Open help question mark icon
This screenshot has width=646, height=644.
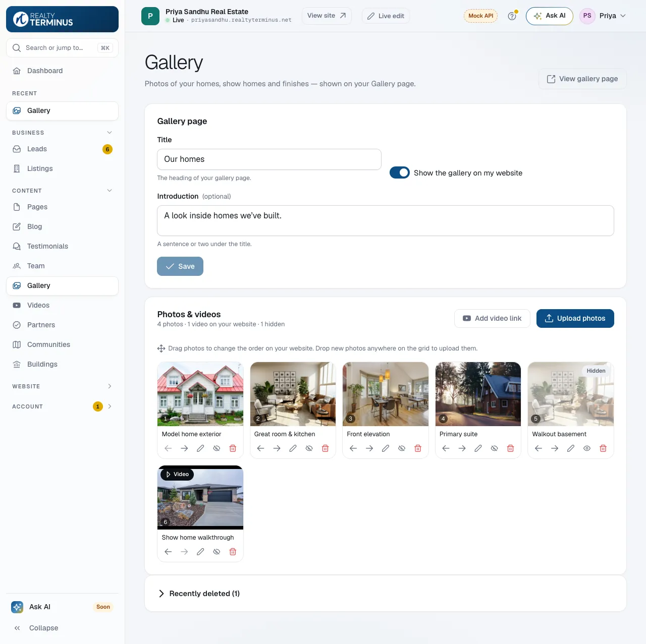coord(512,16)
